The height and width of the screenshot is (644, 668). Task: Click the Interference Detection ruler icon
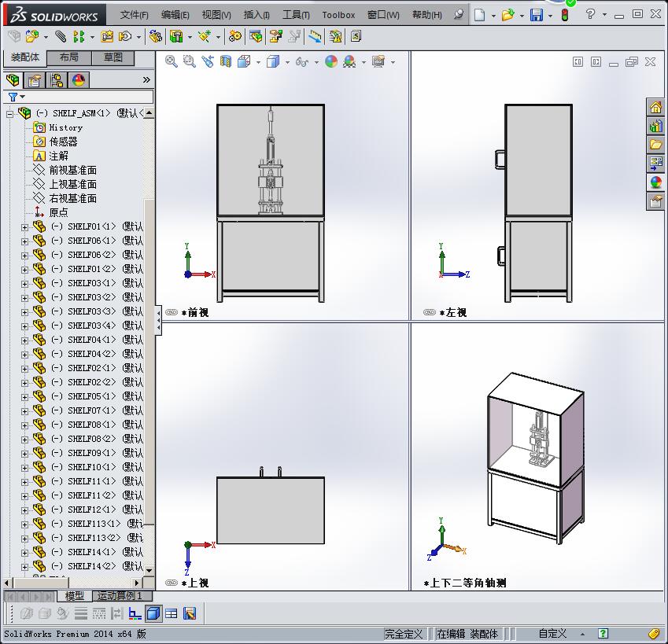coord(315,37)
